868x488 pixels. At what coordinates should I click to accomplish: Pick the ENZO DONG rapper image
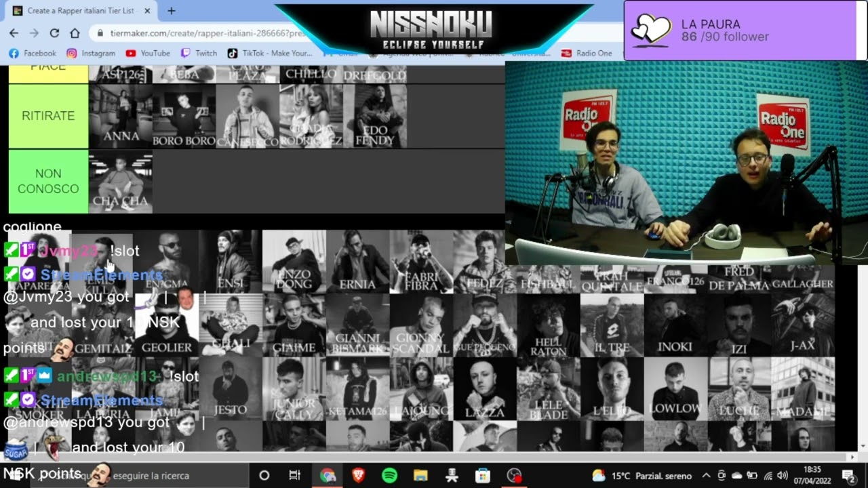click(x=294, y=262)
